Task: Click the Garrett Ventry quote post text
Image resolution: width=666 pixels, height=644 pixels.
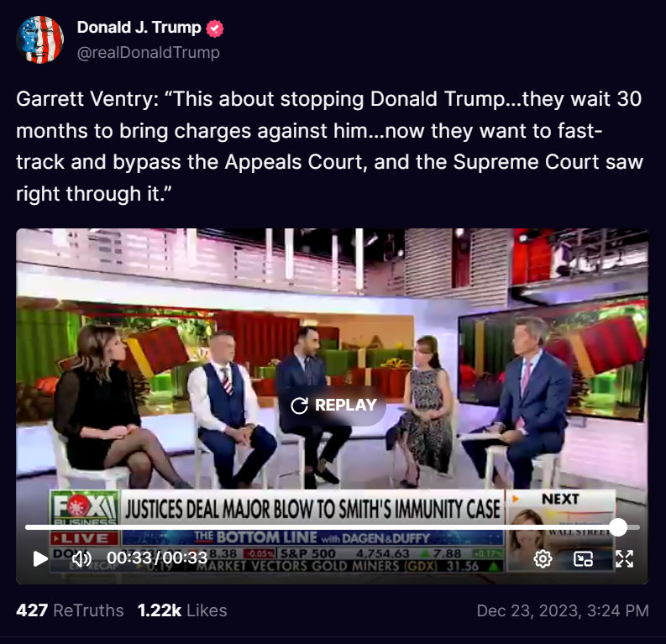Action: click(330, 146)
